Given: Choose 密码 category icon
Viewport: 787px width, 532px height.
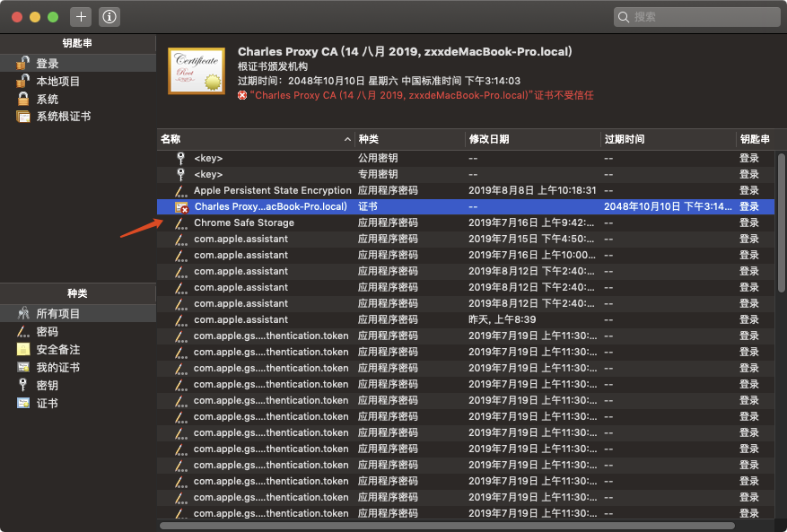Looking at the screenshot, I should click(x=23, y=332).
